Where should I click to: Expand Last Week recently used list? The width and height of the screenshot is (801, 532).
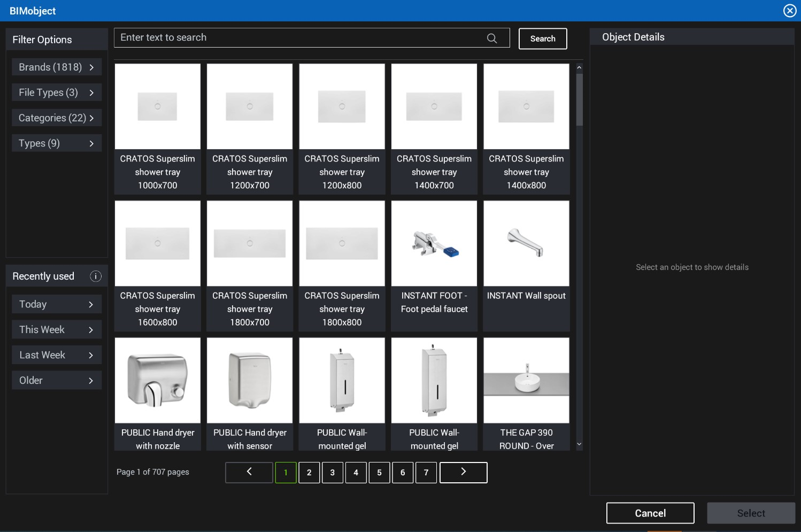tap(57, 355)
